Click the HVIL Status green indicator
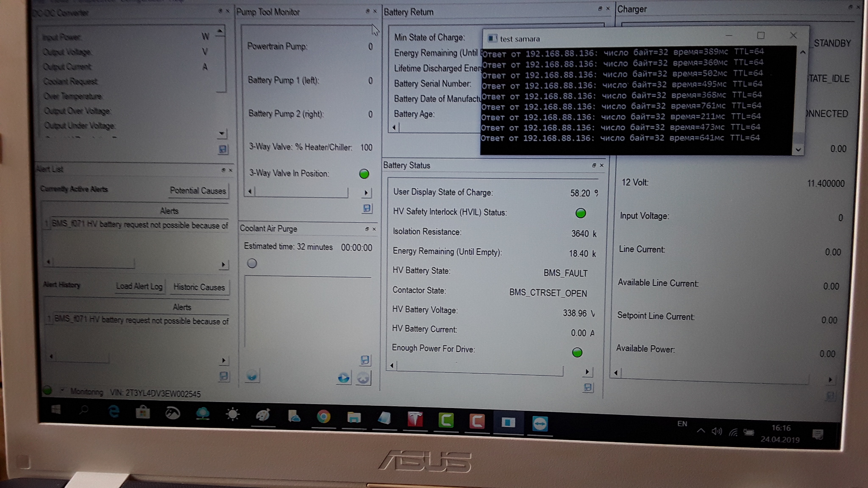Viewport: 868px width, 488px height. pyautogui.click(x=581, y=213)
